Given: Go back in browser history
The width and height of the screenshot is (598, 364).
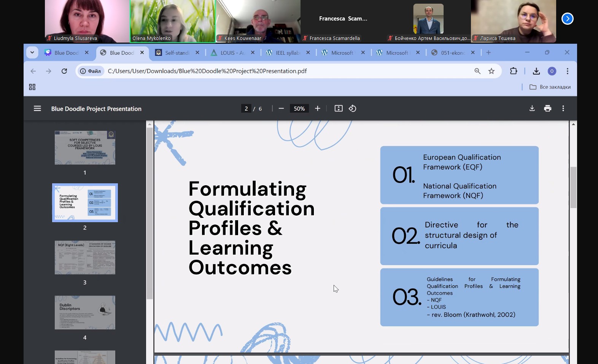Looking at the screenshot, I should (x=33, y=71).
